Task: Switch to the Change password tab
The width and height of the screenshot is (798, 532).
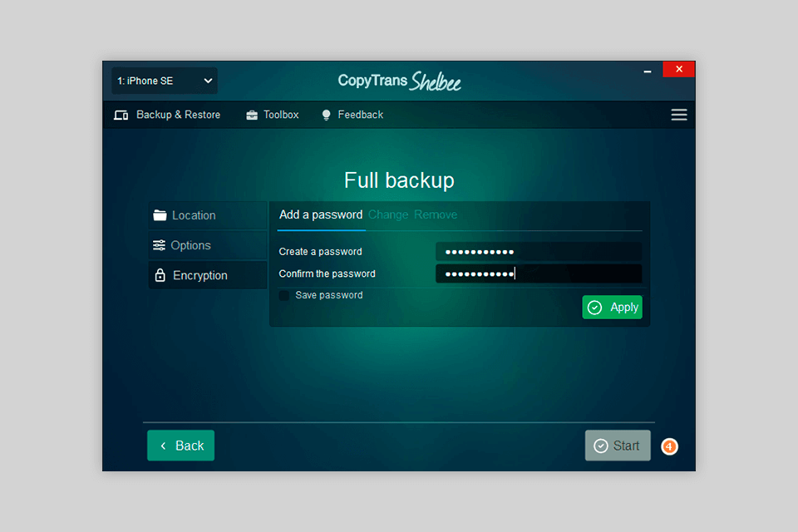Action: point(388,214)
